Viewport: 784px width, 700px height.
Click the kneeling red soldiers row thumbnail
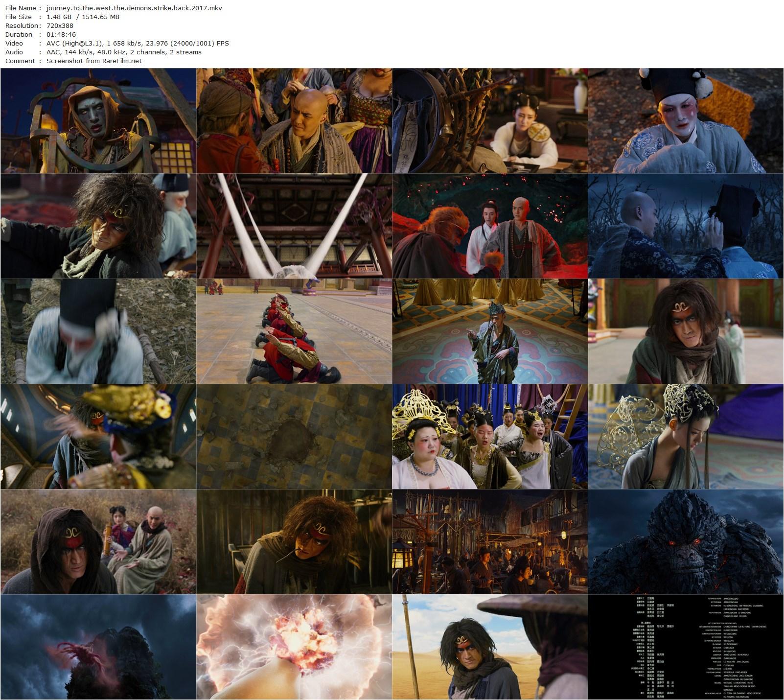pyautogui.click(x=294, y=331)
